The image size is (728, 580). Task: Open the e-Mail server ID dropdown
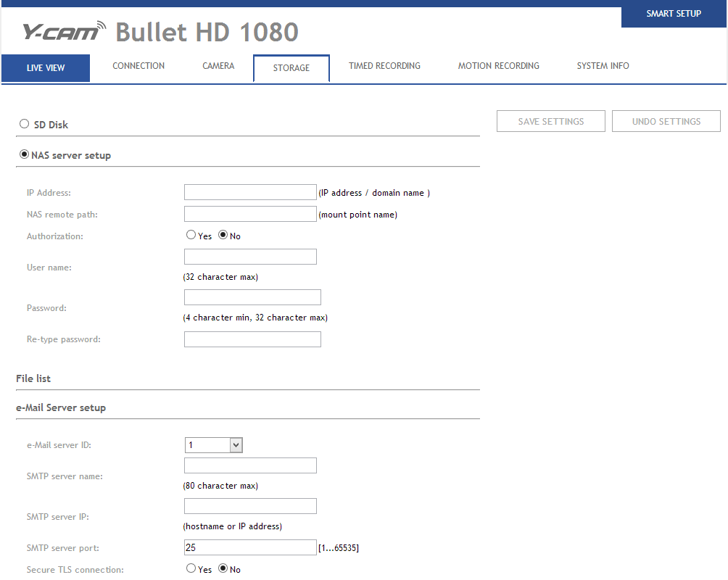pos(214,445)
